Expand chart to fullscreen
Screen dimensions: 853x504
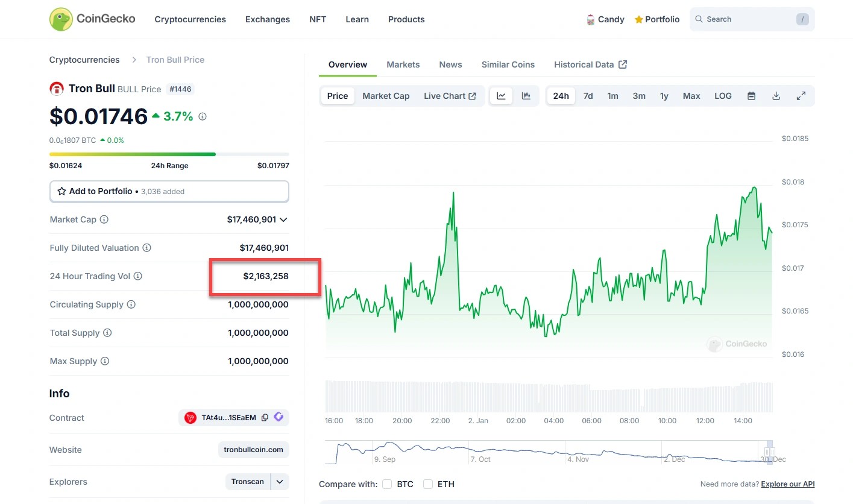click(x=801, y=96)
